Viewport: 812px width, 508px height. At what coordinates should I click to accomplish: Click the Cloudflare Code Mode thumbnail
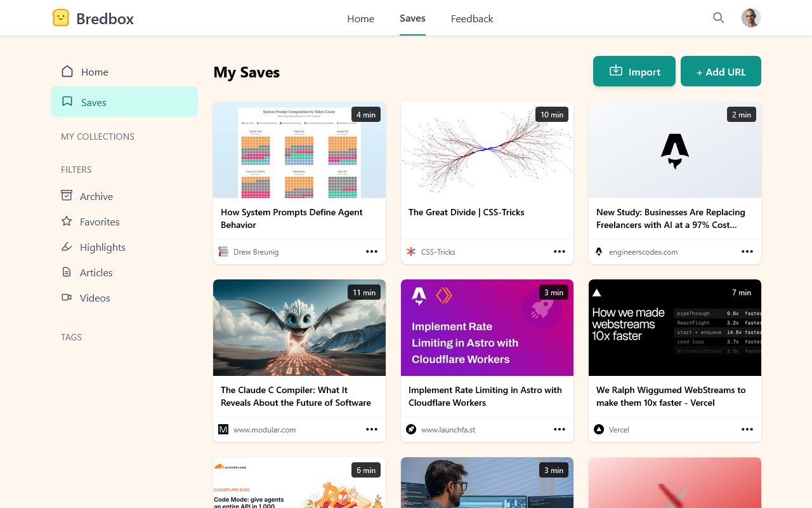299,483
